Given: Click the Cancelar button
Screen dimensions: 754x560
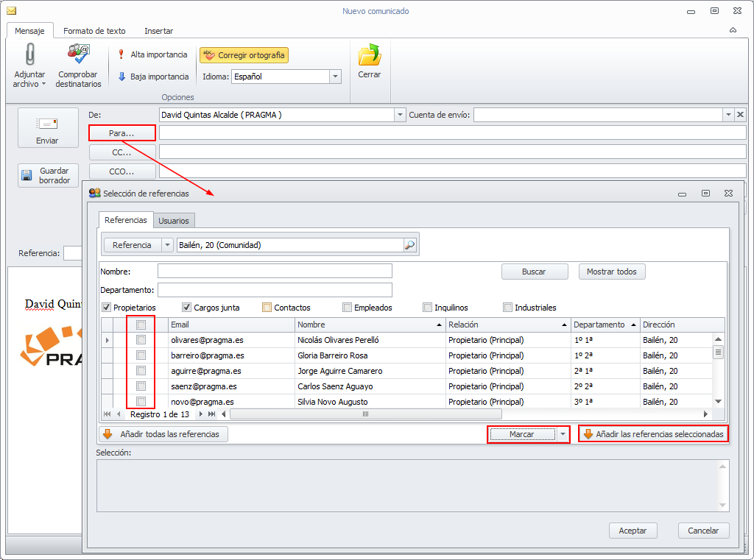Looking at the screenshot, I should coord(703,531).
